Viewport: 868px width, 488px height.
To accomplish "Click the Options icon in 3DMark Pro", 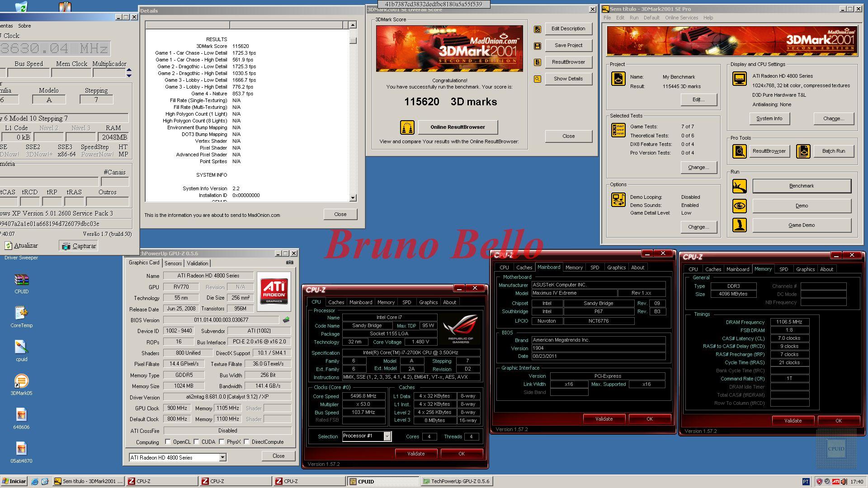I will [618, 199].
